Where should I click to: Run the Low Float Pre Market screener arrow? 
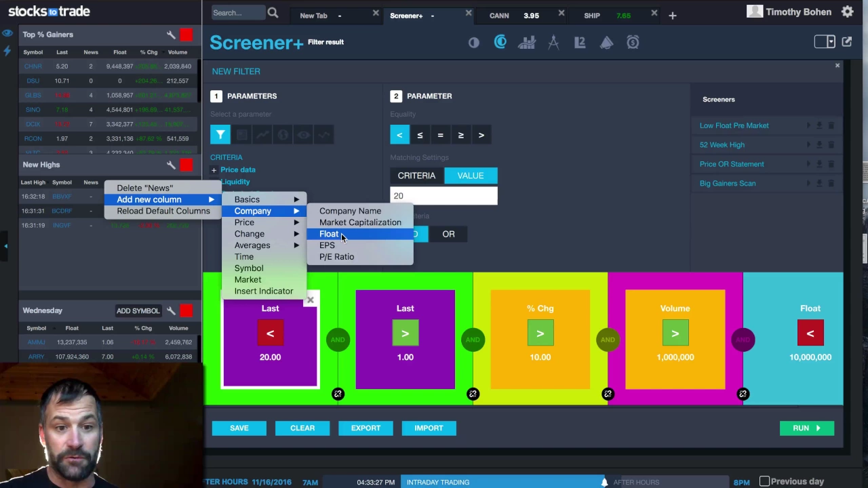point(808,125)
